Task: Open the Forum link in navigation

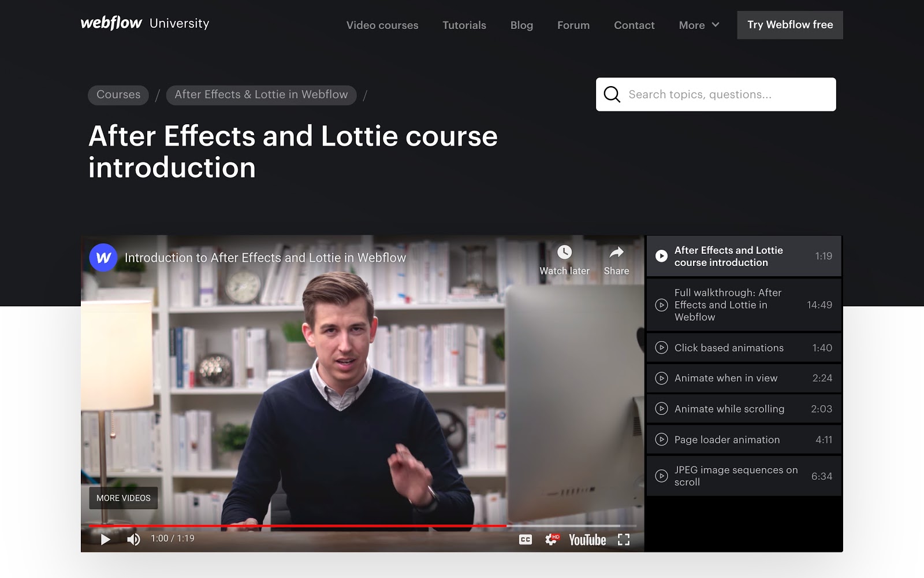Action: pos(573,25)
